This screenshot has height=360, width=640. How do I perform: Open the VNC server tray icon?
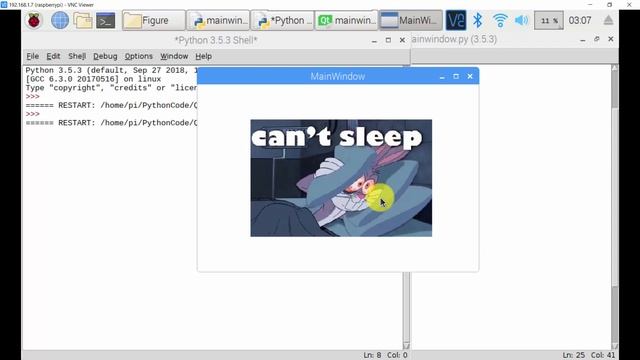[x=456, y=20]
